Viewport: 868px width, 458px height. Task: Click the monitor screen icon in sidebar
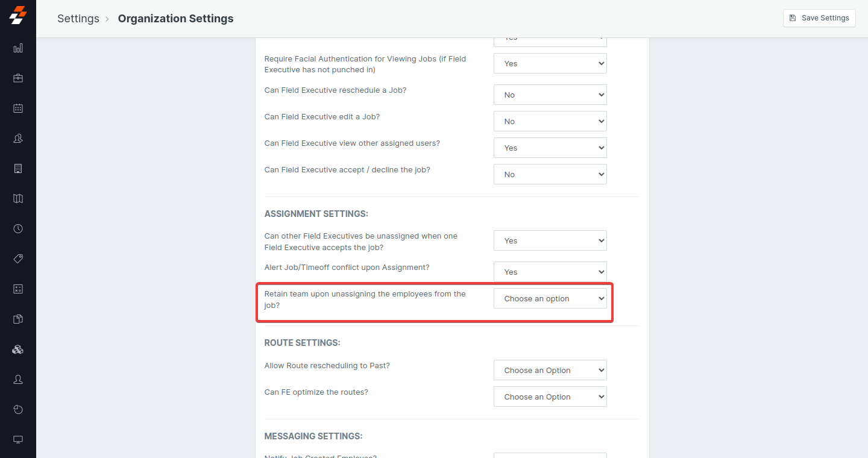click(18, 440)
